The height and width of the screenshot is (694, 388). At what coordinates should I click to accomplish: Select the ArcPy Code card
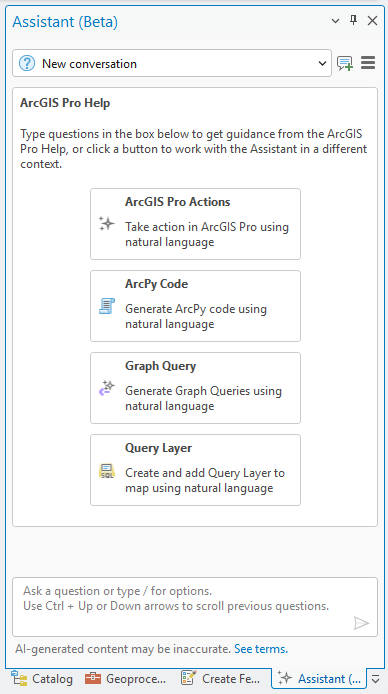tap(196, 306)
